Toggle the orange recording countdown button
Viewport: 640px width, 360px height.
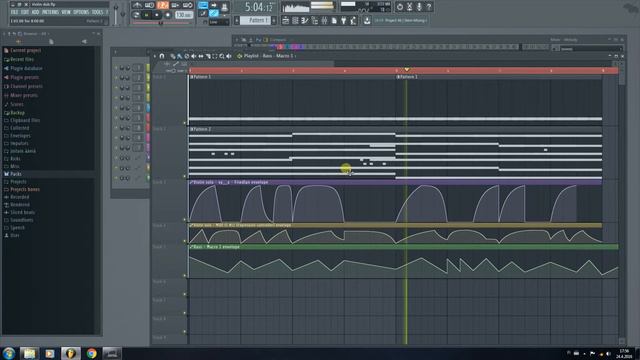pos(163,5)
